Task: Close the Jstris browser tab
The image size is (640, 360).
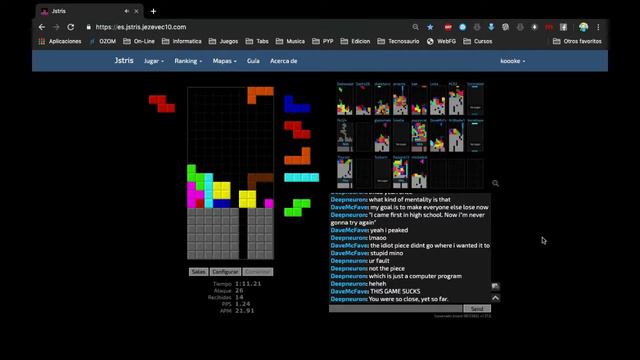Action: click(x=136, y=11)
